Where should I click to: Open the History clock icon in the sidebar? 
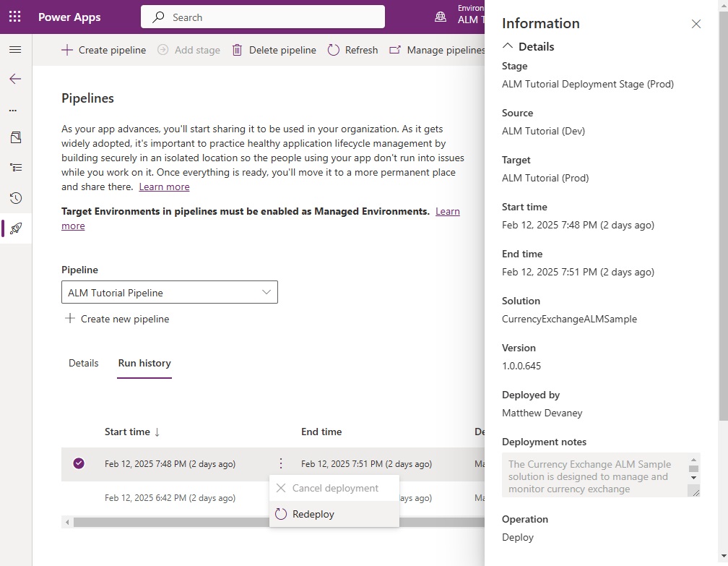coord(16,198)
